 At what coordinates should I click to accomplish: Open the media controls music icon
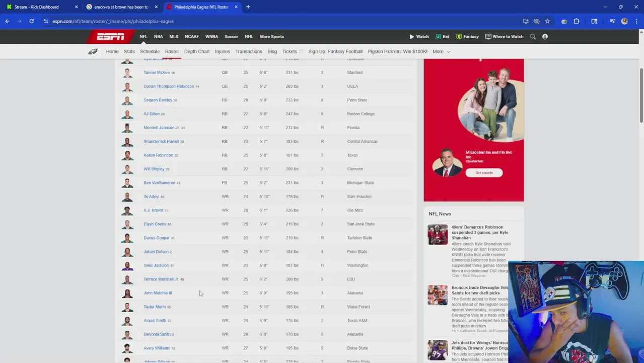click(x=612, y=21)
